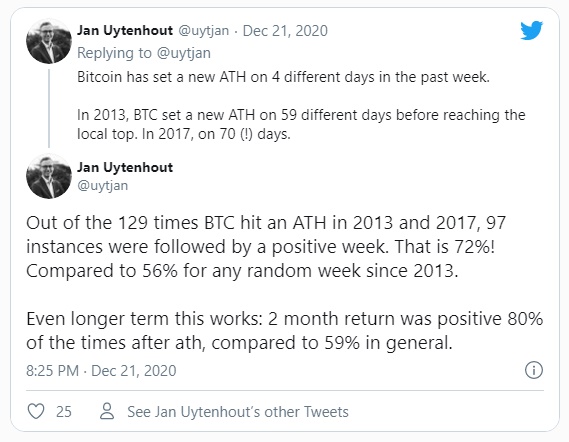Screen dimensions: 569x442
Task: Like the tweet with heart icon
Action: [x=36, y=411]
